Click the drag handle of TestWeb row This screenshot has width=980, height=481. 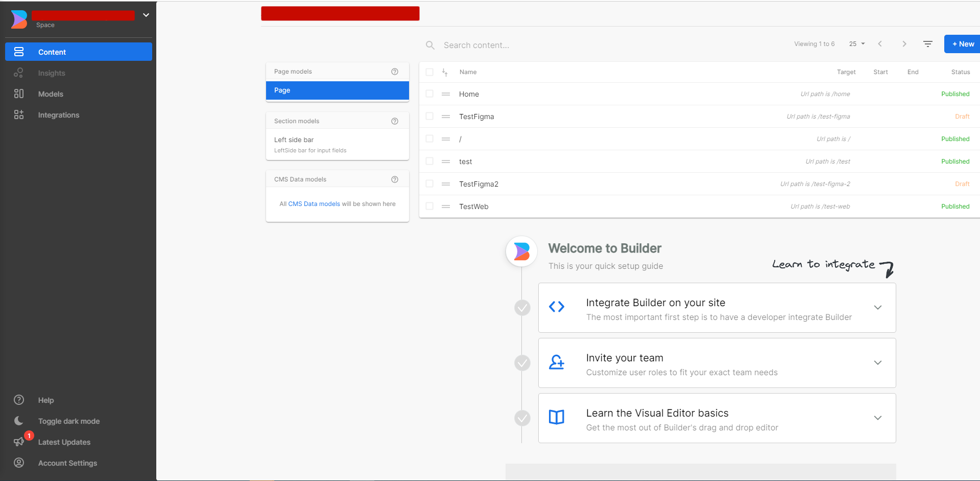pos(446,207)
